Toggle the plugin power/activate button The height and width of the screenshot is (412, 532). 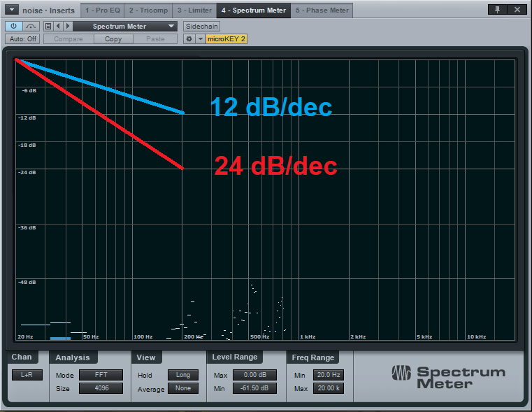point(14,26)
